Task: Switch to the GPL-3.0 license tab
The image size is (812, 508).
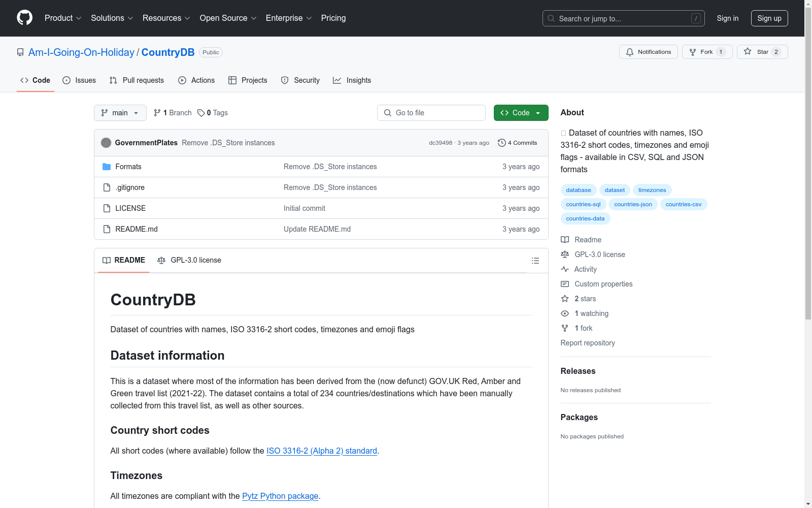Action: pos(189,260)
